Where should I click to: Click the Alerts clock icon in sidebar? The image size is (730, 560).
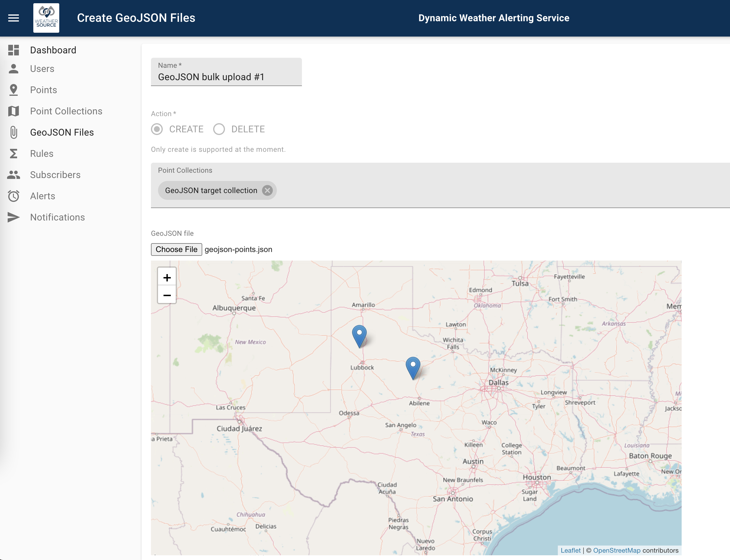(x=14, y=196)
